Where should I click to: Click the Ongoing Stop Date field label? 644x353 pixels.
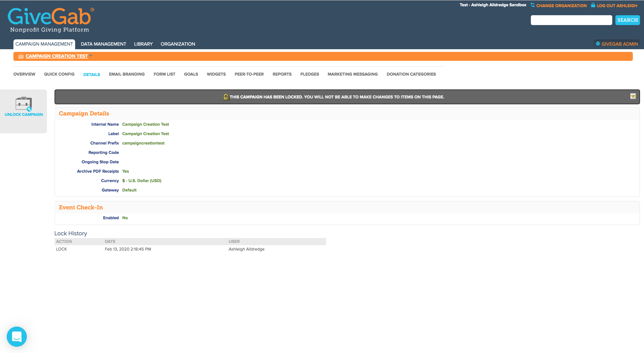[100, 162]
